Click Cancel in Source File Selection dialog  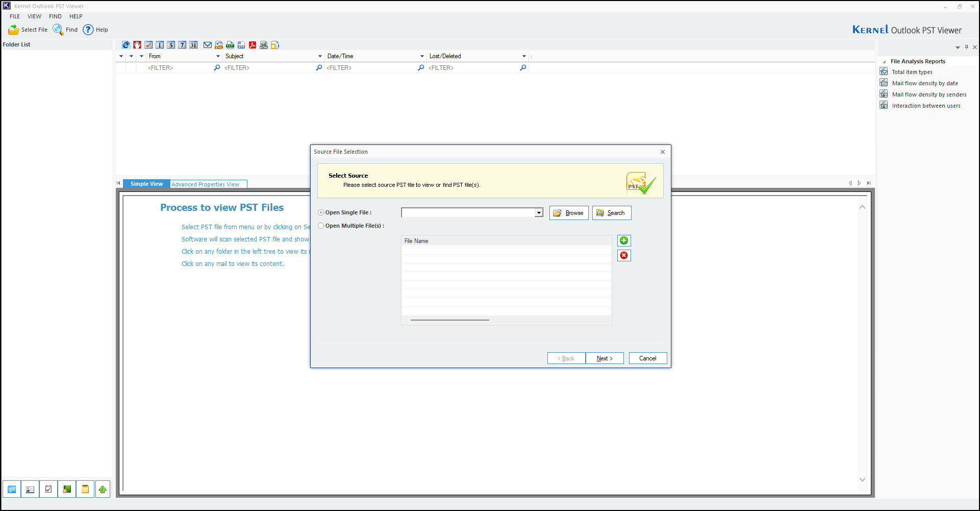[648, 358]
